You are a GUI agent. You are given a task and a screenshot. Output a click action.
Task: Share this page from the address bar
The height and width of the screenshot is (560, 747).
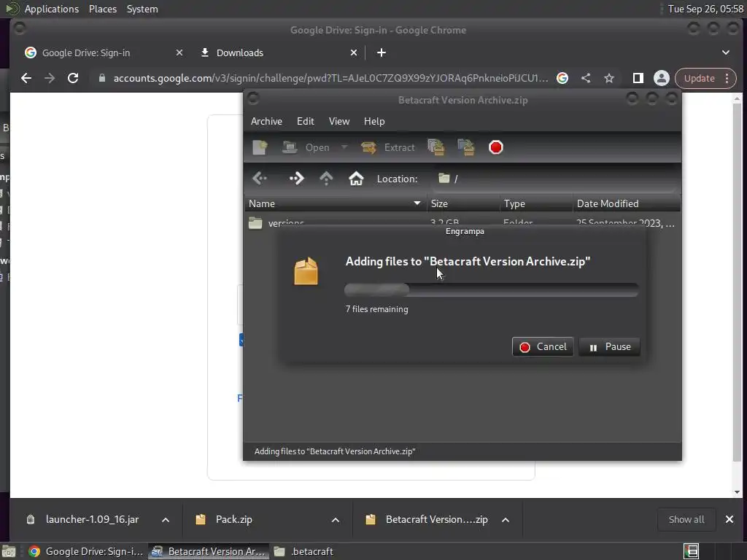pyautogui.click(x=586, y=78)
